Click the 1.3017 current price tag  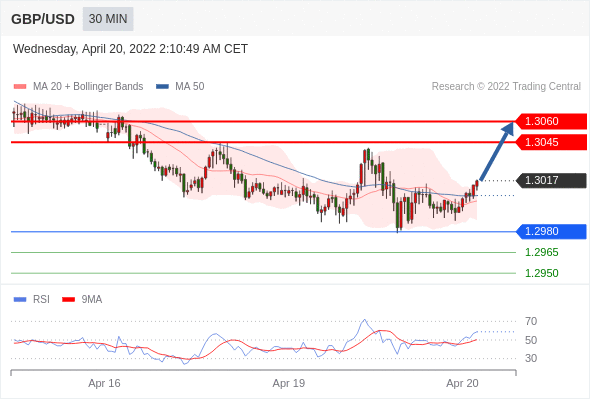pyautogui.click(x=550, y=180)
